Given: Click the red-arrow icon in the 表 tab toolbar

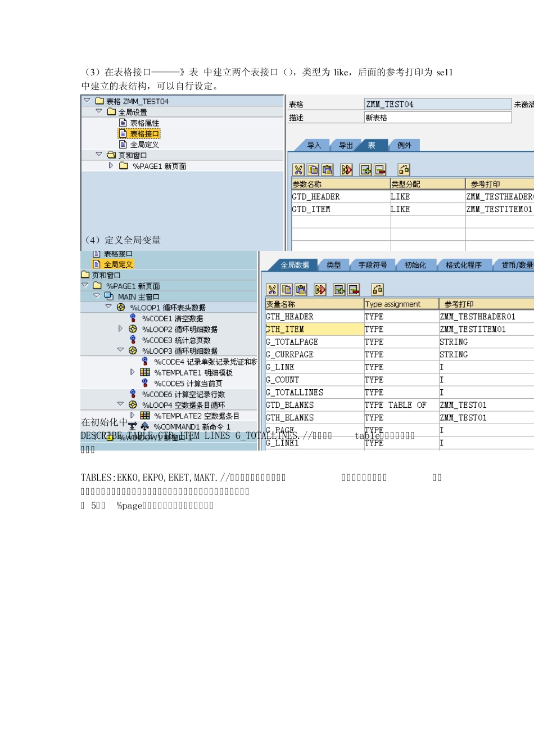Looking at the screenshot, I should point(347,170).
